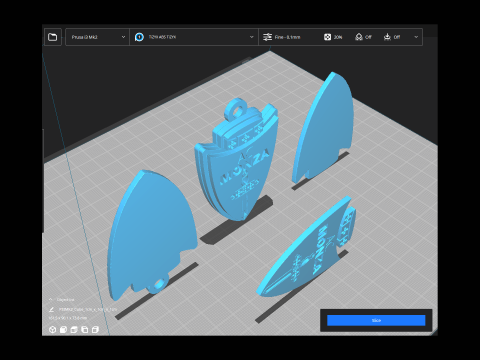Expand the Object list panel
Screen dimensions: 480x360
tap(62, 300)
